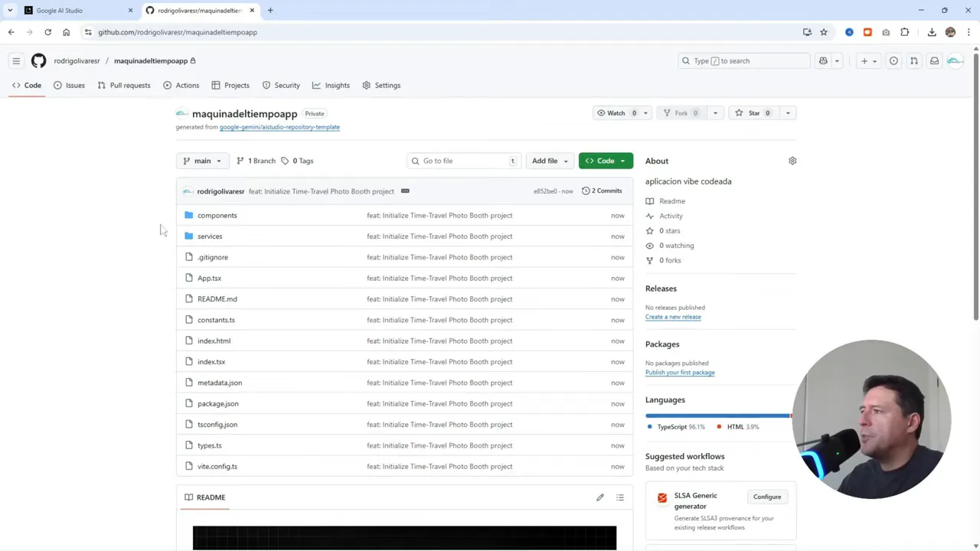The height and width of the screenshot is (551, 980).
Task: Open the sidebar hamburger menu icon
Action: coord(16,60)
